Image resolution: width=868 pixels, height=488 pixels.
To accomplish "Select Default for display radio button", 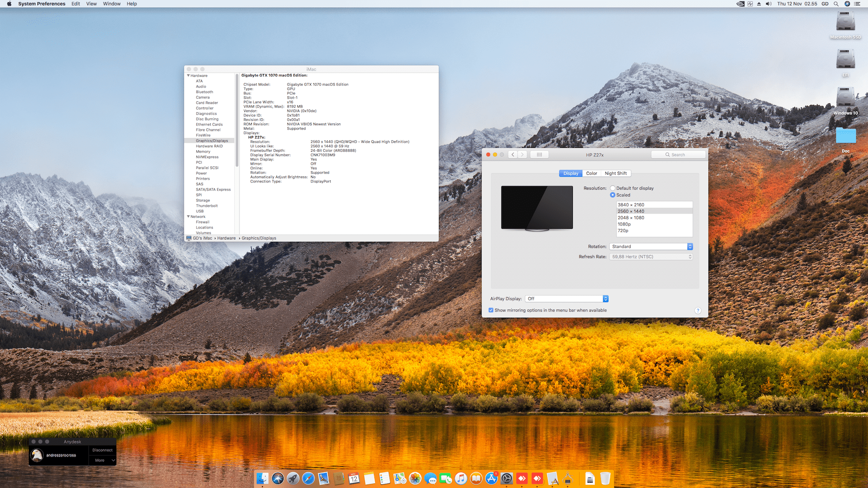I will [x=613, y=188].
